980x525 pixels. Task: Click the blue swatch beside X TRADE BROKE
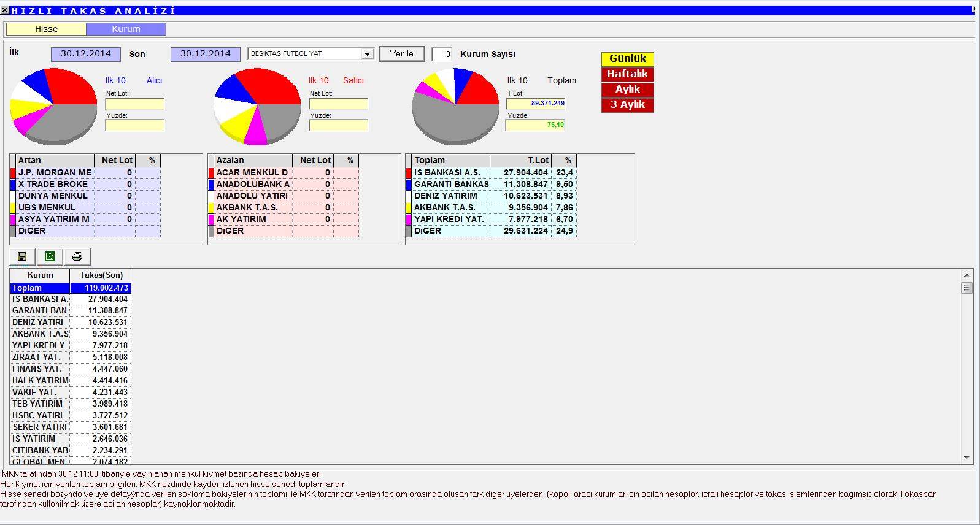tap(13, 185)
